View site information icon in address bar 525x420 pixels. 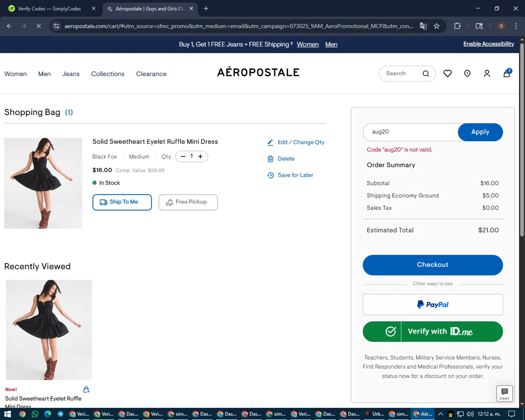click(56, 26)
